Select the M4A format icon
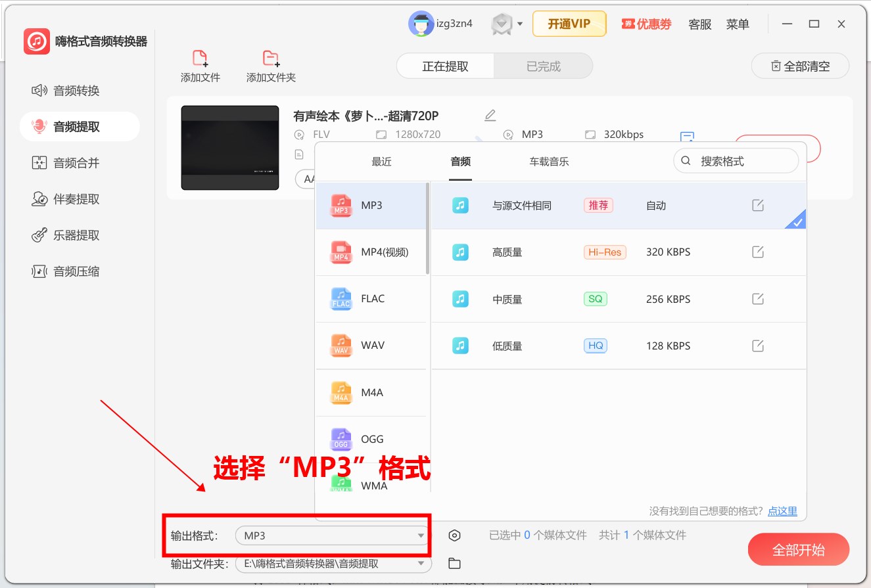 (x=341, y=393)
